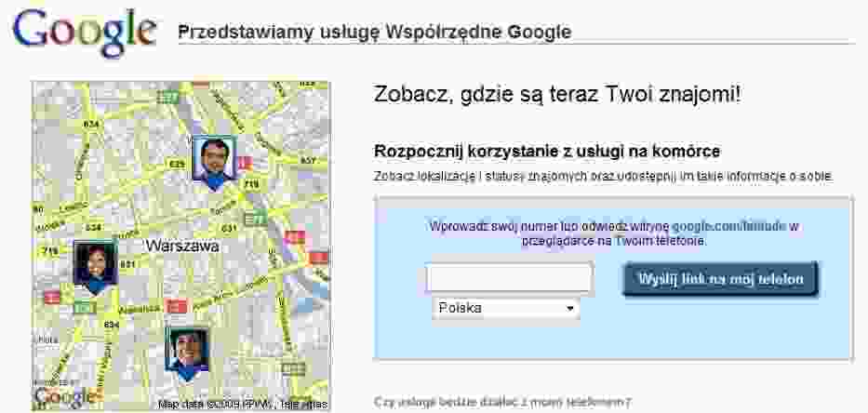Click the 'Wyślij link na mój telefon' button
The height and width of the screenshot is (413, 868).
pos(721,279)
